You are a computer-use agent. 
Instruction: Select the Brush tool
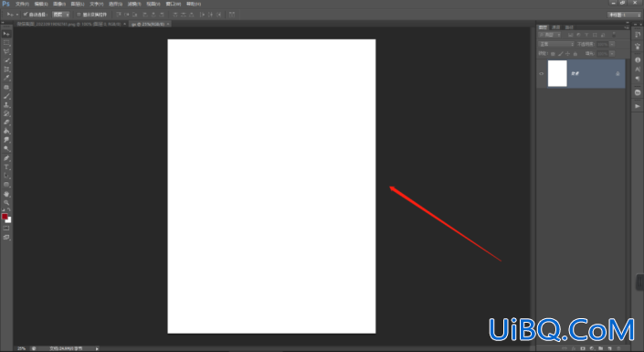click(x=6, y=96)
